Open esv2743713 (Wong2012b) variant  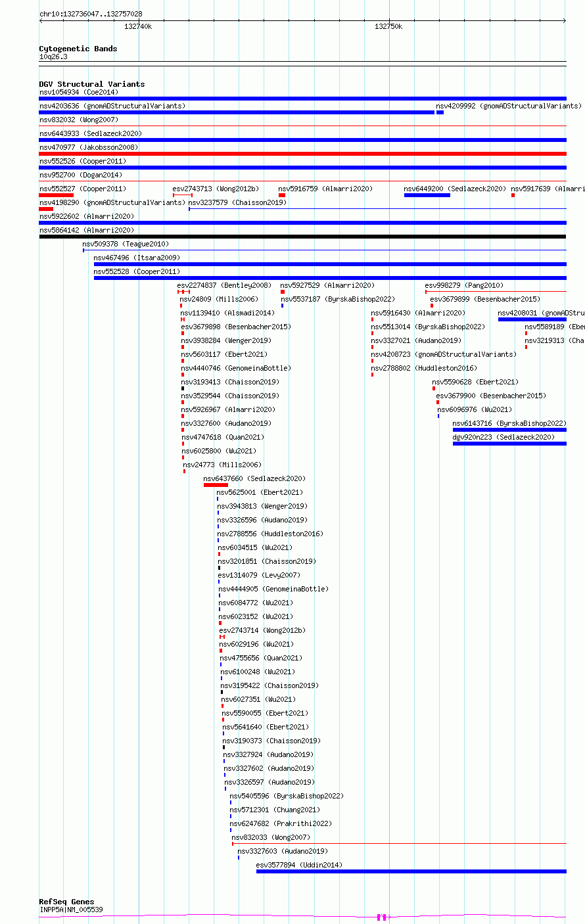pos(216,189)
